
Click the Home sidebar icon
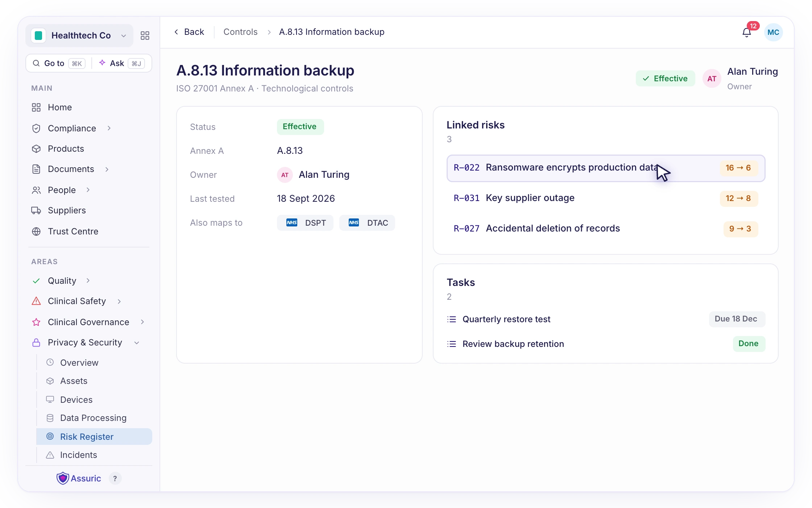click(x=36, y=107)
